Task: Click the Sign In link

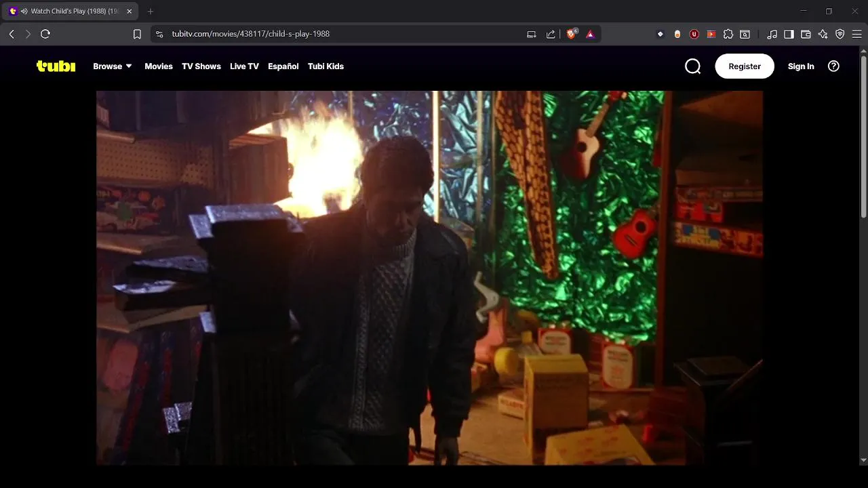Action: click(801, 66)
